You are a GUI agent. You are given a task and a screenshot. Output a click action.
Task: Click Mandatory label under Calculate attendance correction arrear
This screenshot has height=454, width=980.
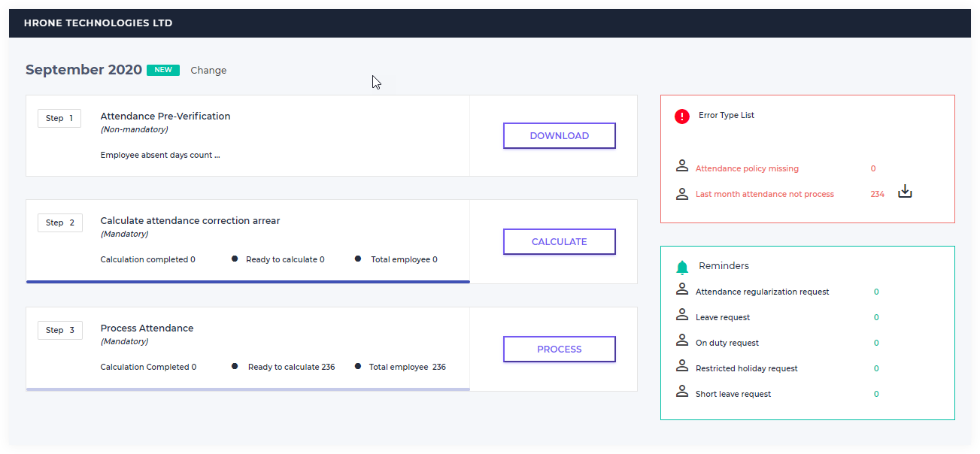pyautogui.click(x=125, y=234)
